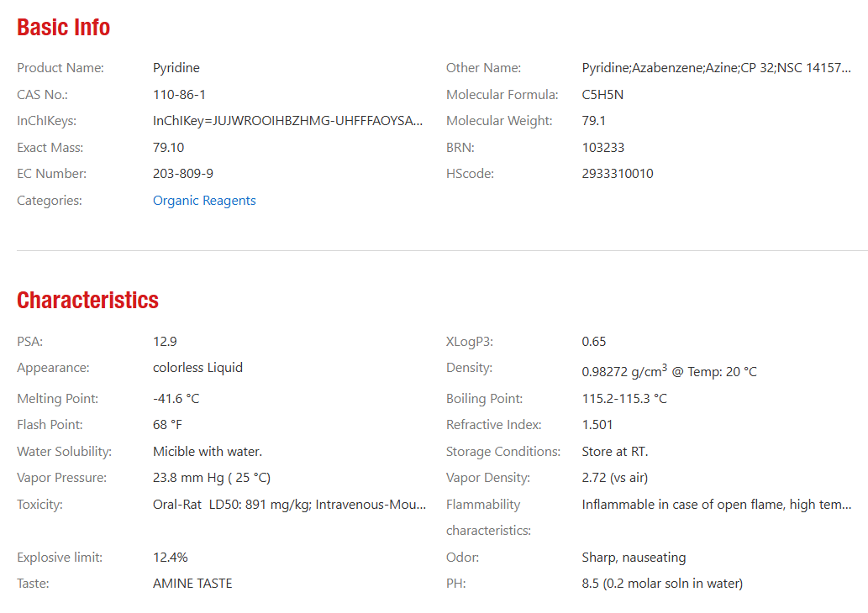Select Exact Mass value 79.10
This screenshot has width=868, height=613.
pos(168,148)
